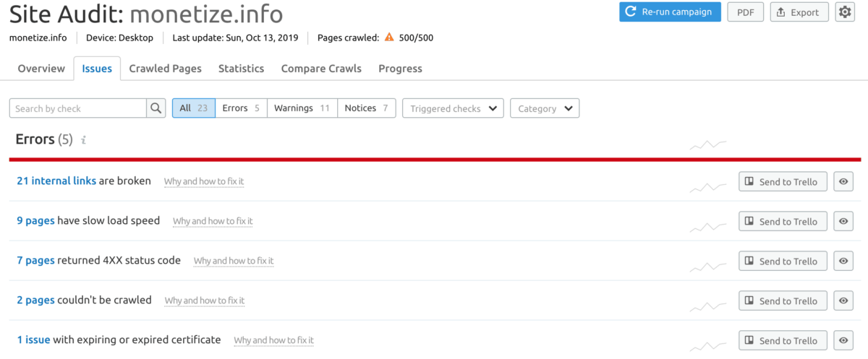
Task: Open the Triggered checks dropdown
Action: [453, 108]
